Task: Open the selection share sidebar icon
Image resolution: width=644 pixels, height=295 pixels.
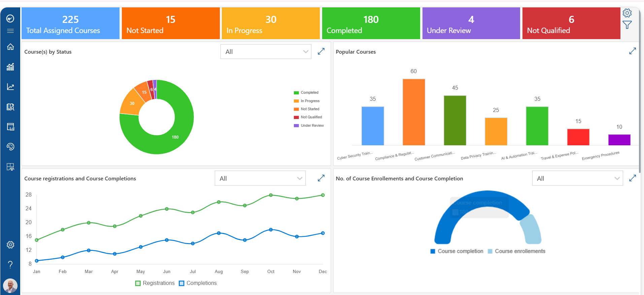Action: pyautogui.click(x=10, y=167)
